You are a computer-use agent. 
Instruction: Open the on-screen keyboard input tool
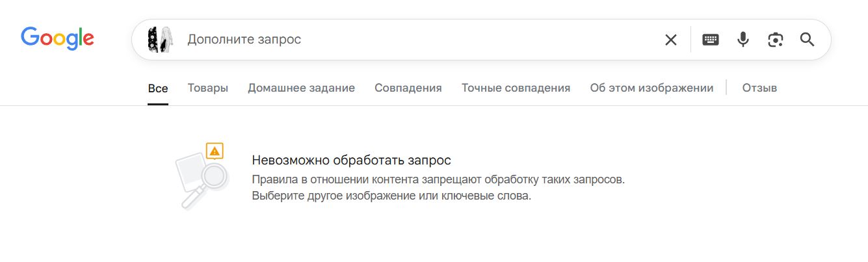click(x=711, y=40)
